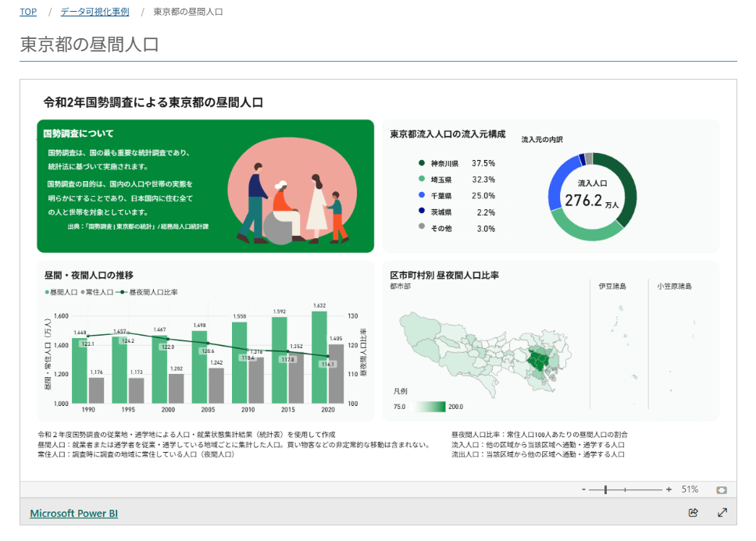Select 茨城県 legend dot

(x=422, y=211)
